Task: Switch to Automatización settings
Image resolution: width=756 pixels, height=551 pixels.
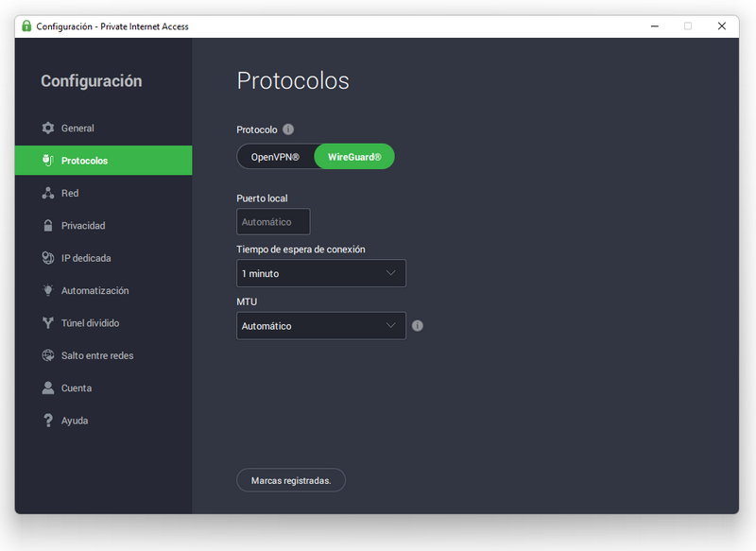Action: click(103, 290)
